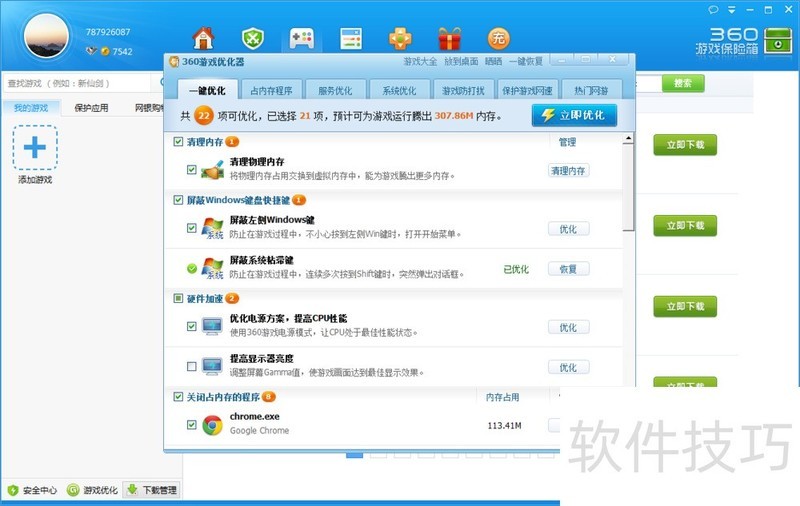Screen dimensions: 800x506
Task: Switch to the 热门网游 tab
Action: click(x=591, y=90)
